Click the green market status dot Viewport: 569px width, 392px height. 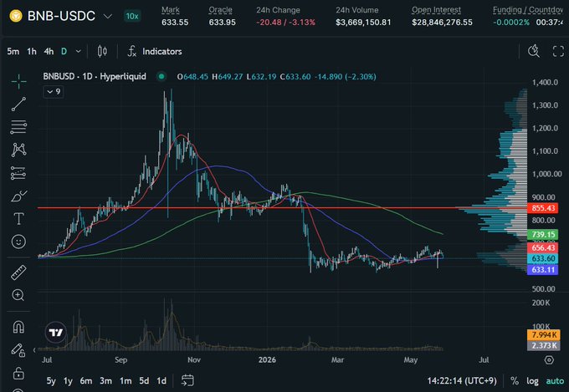161,77
